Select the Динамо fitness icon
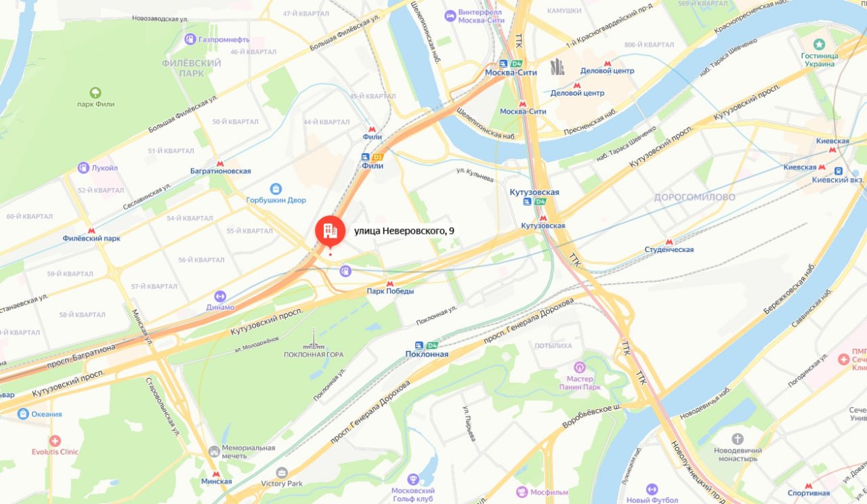 219,296
